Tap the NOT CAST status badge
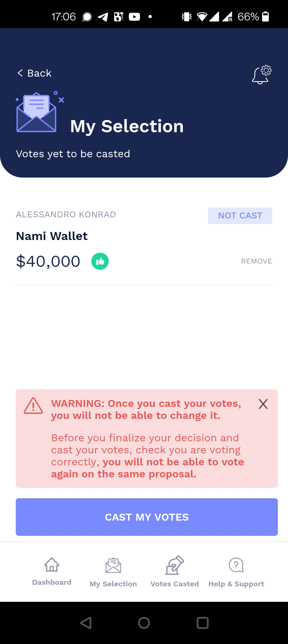Screen dimensions: 288x644 point(240,215)
